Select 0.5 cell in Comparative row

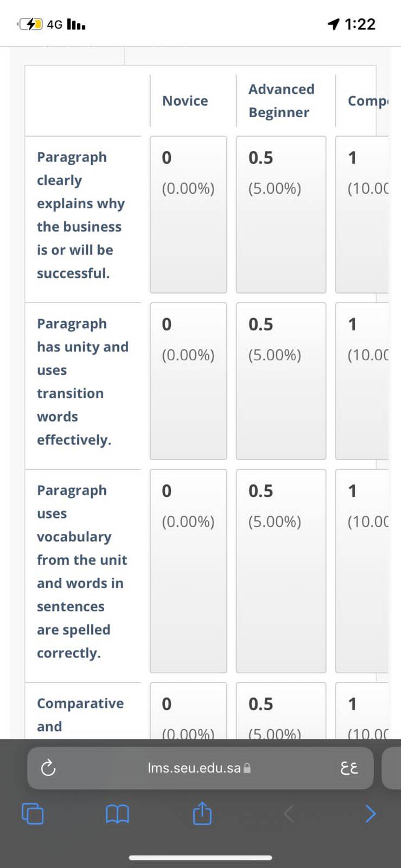point(281,711)
